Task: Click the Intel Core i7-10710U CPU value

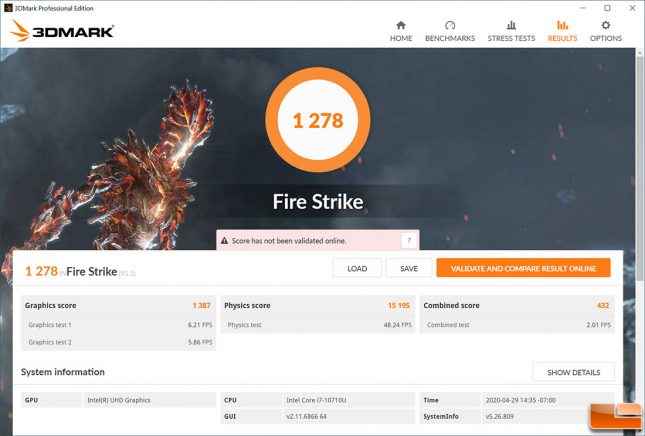Action: pos(316,400)
